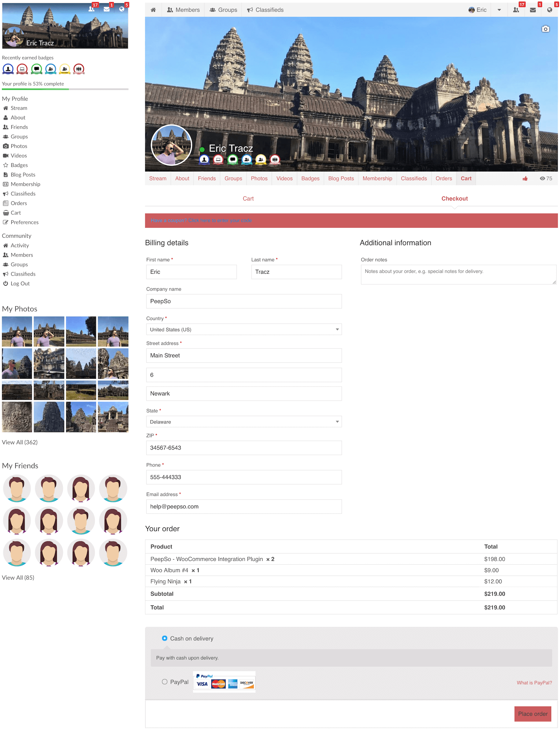Open Stream in My Profile sidebar
560x733 pixels.
click(x=19, y=108)
